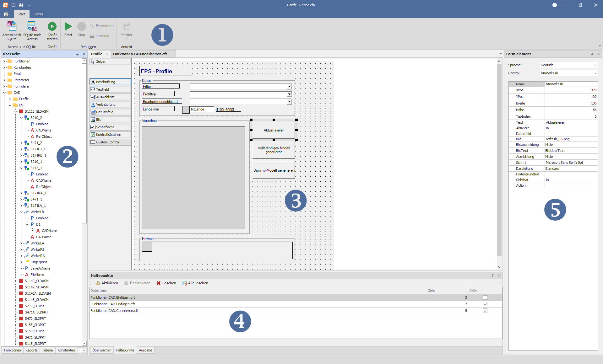Enable breakpoint checkbox for line 3
The width and height of the screenshot is (603, 364).
[485, 297]
